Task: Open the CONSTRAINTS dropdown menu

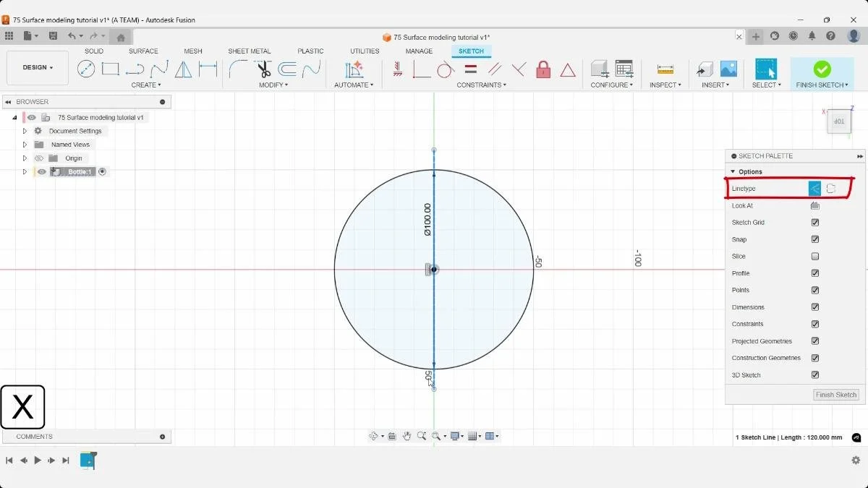Action: pyautogui.click(x=481, y=85)
